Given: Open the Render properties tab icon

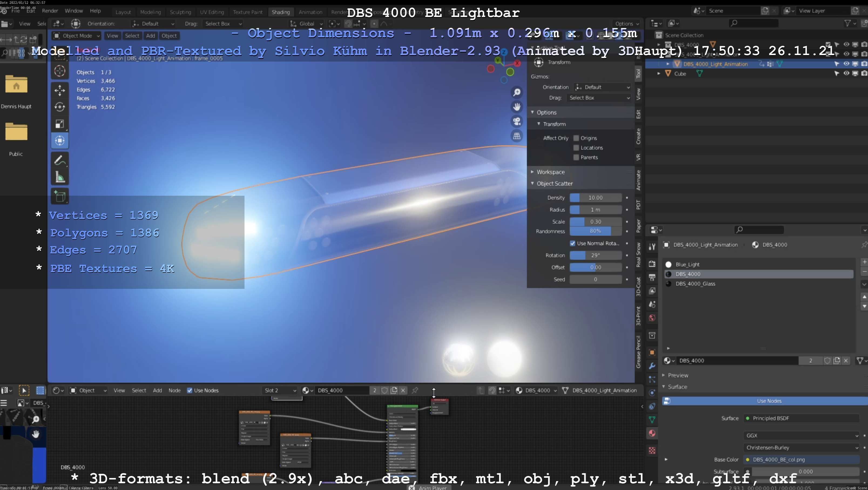Looking at the screenshot, I should (x=652, y=264).
